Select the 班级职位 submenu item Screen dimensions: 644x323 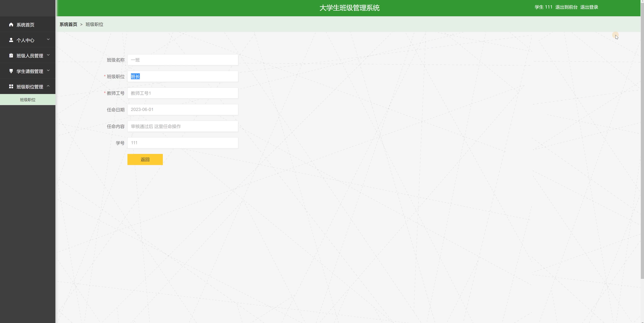28,100
